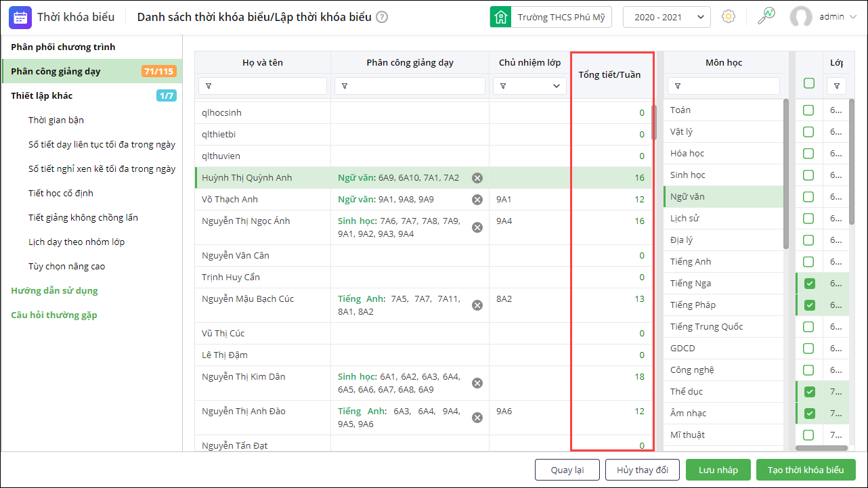Click the green school house icon
This screenshot has height=488, width=868.
point(500,17)
